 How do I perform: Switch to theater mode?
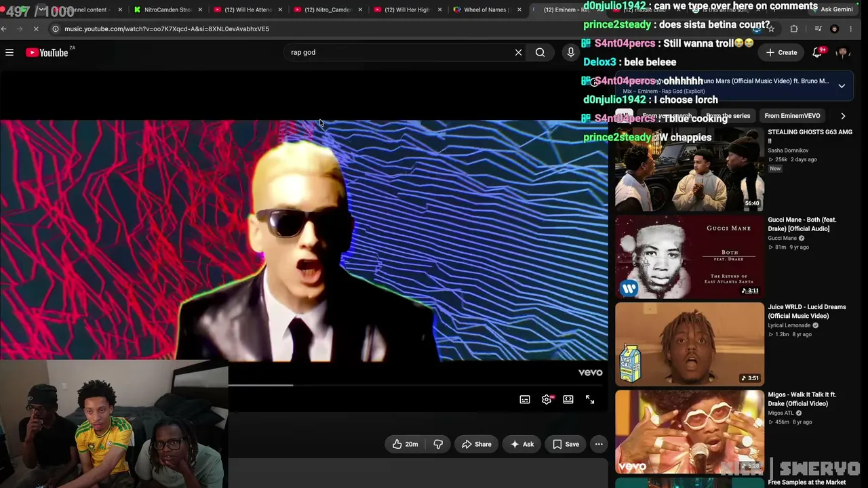pos(568,400)
